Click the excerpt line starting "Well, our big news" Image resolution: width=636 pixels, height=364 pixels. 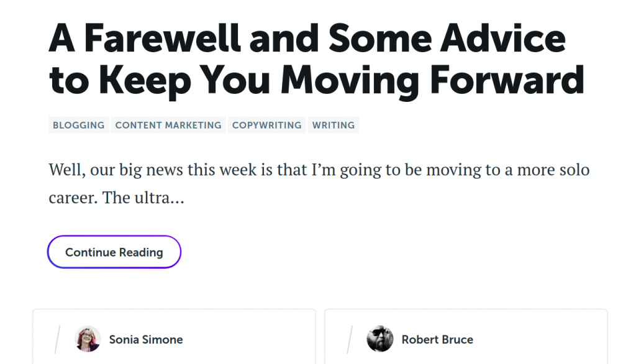click(x=319, y=170)
